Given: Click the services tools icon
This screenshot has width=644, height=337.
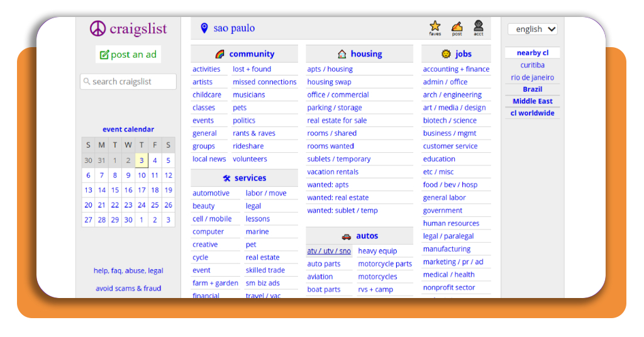Looking at the screenshot, I should 226,178.
